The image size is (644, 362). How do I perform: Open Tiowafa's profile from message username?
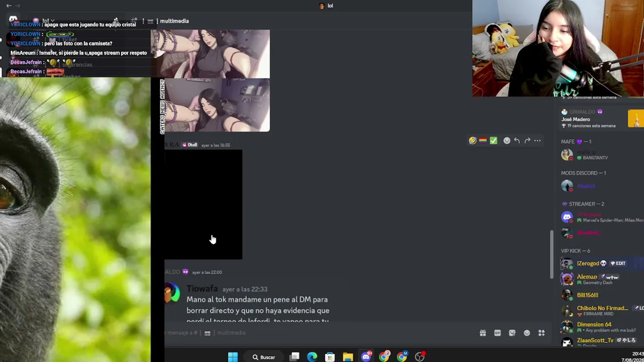pyautogui.click(x=202, y=289)
